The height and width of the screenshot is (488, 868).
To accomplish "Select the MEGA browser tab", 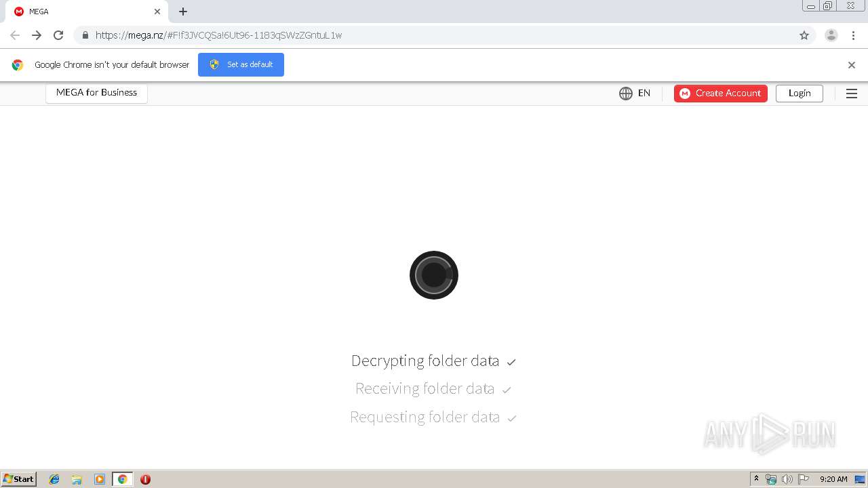I will 87,12.
